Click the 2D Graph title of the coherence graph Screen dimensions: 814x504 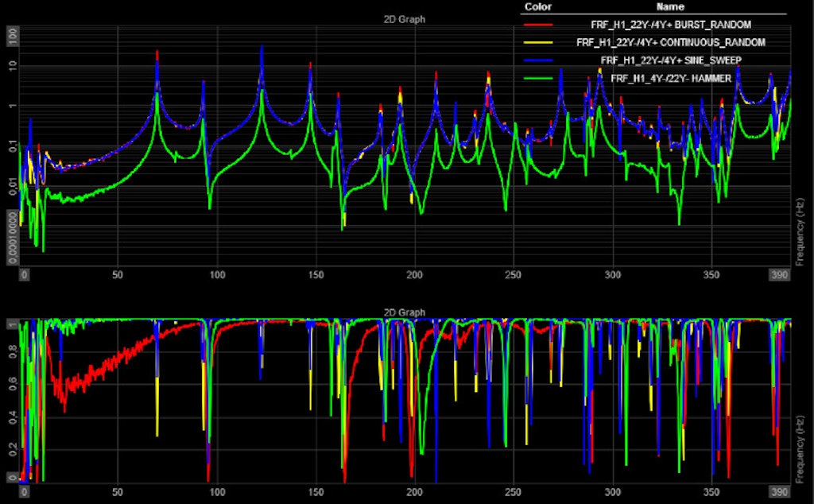coord(405,312)
